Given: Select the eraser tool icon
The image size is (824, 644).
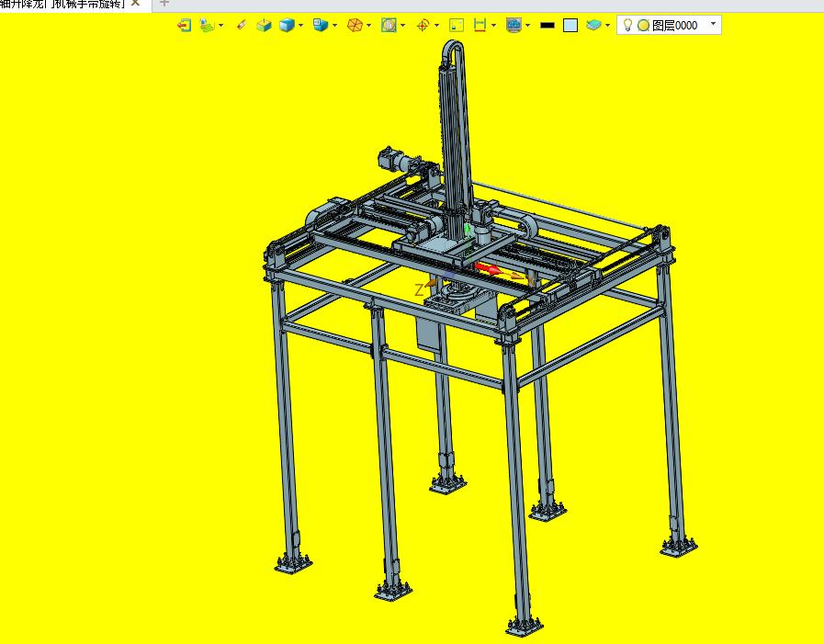Looking at the screenshot, I should 242,25.
